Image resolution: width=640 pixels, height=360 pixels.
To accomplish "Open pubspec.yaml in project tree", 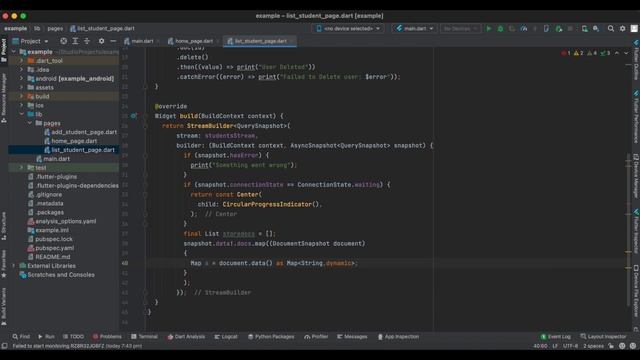I will 51,248.
